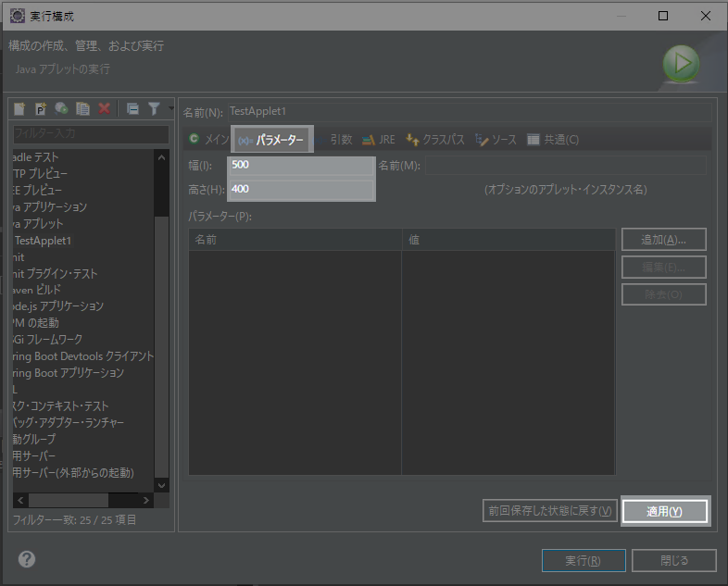This screenshot has width=728, height=586.
Task: Select the Maven ビルド tree item
Action: [37, 290]
